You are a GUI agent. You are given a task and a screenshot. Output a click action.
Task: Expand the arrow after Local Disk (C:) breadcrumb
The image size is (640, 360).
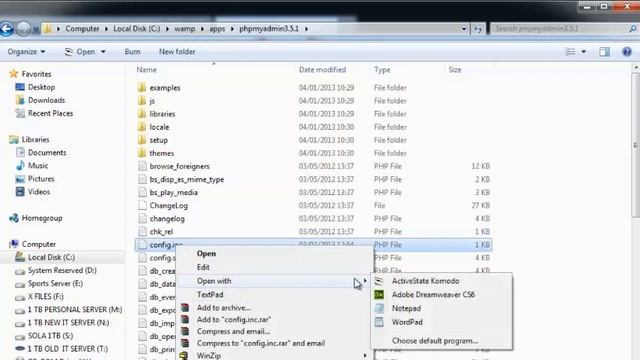(167, 29)
